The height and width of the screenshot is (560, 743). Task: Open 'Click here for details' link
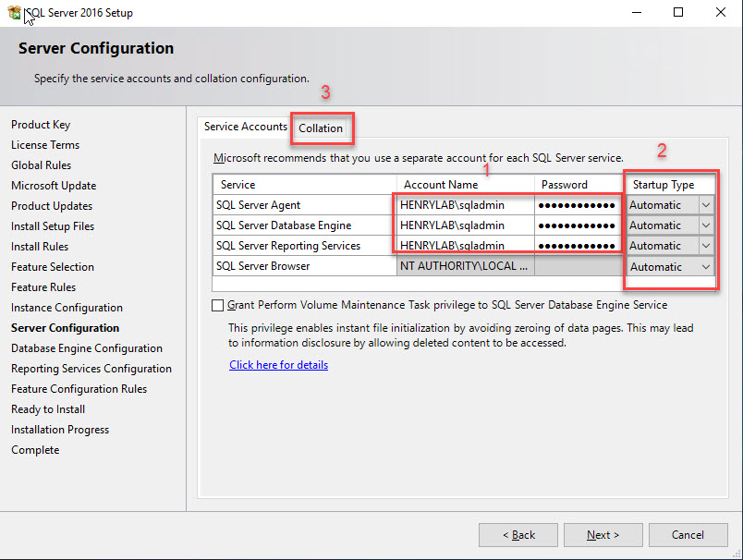(278, 364)
